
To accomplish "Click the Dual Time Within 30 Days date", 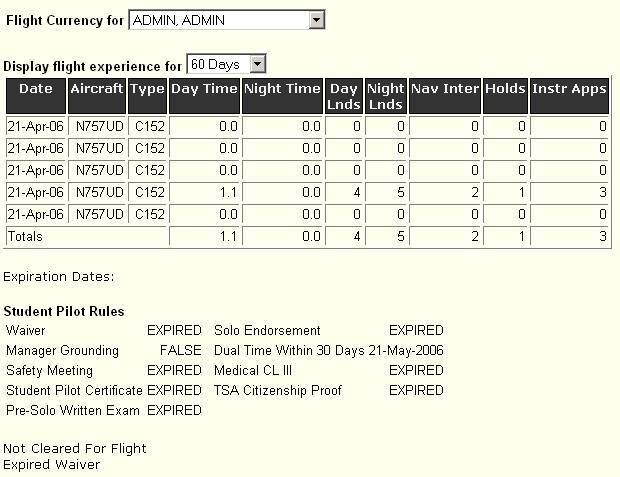I will pyautogui.click(x=406, y=350).
